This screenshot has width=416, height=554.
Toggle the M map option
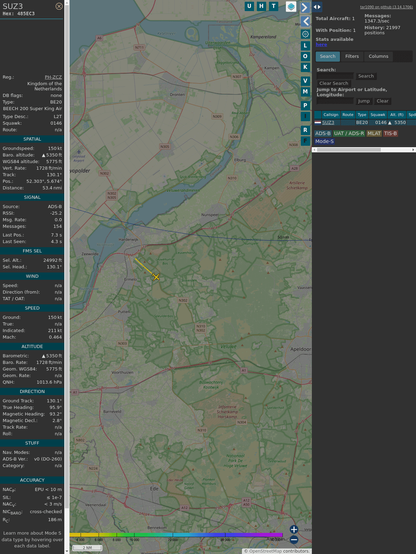click(305, 92)
